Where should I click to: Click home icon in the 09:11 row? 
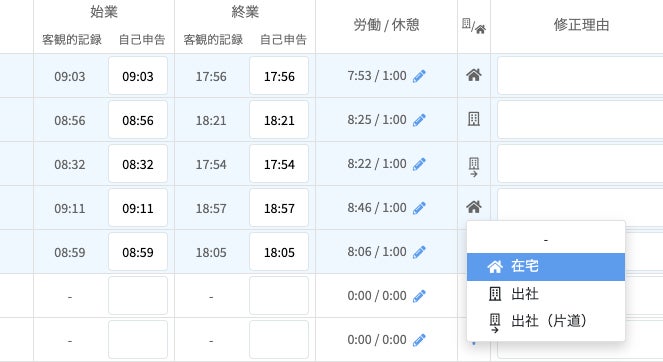pyautogui.click(x=474, y=207)
